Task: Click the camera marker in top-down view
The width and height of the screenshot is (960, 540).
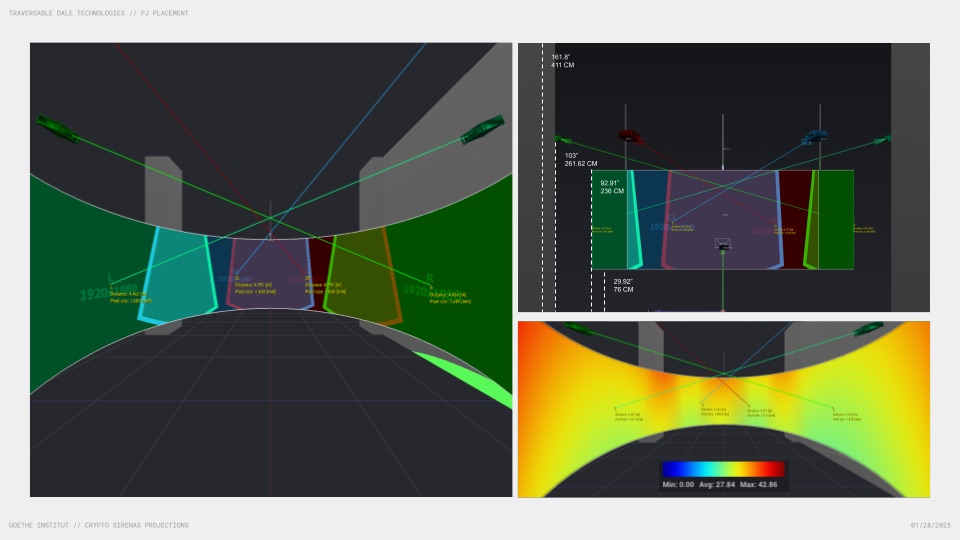Action: tap(722, 244)
